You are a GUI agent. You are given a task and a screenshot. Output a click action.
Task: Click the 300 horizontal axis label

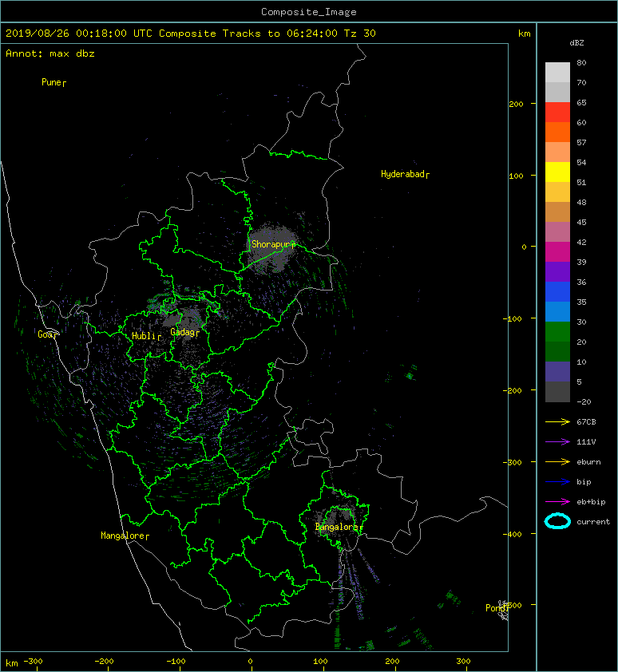463,662
